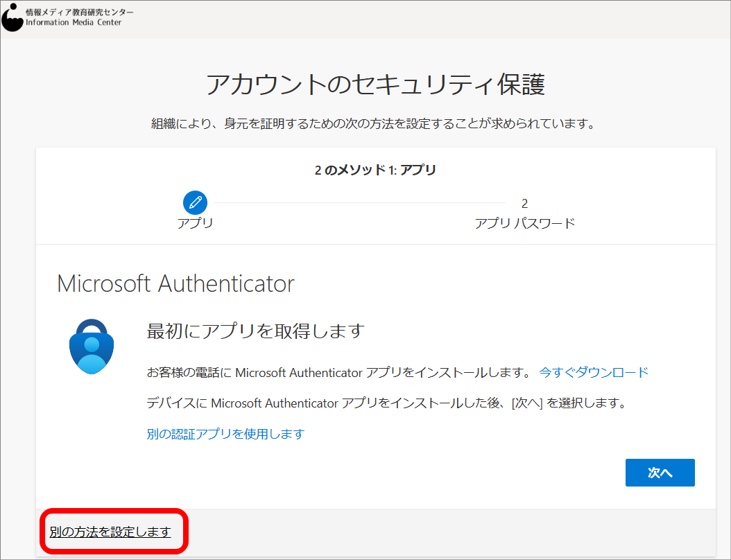Click 別の方法を設定します link

110,532
